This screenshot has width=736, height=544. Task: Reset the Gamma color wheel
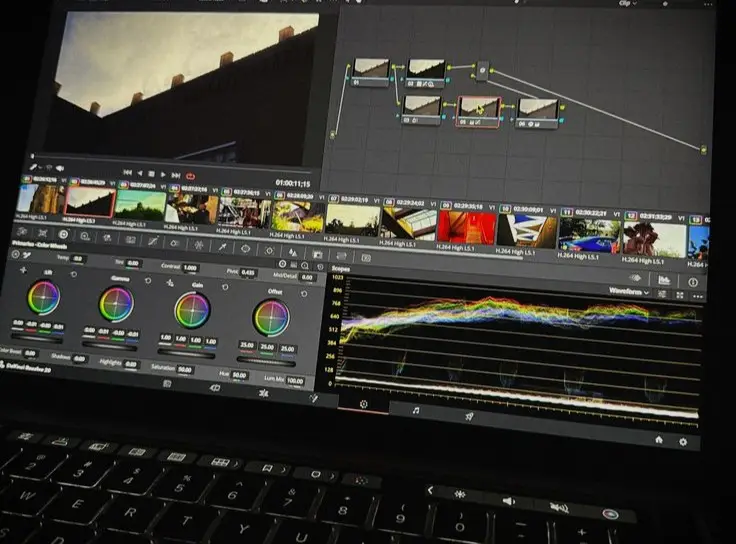click(x=149, y=281)
